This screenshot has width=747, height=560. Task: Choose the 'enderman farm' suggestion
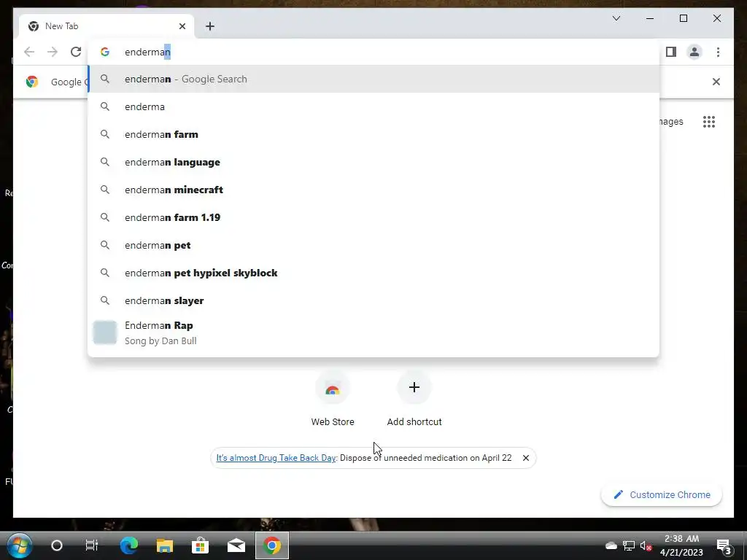pos(373,134)
